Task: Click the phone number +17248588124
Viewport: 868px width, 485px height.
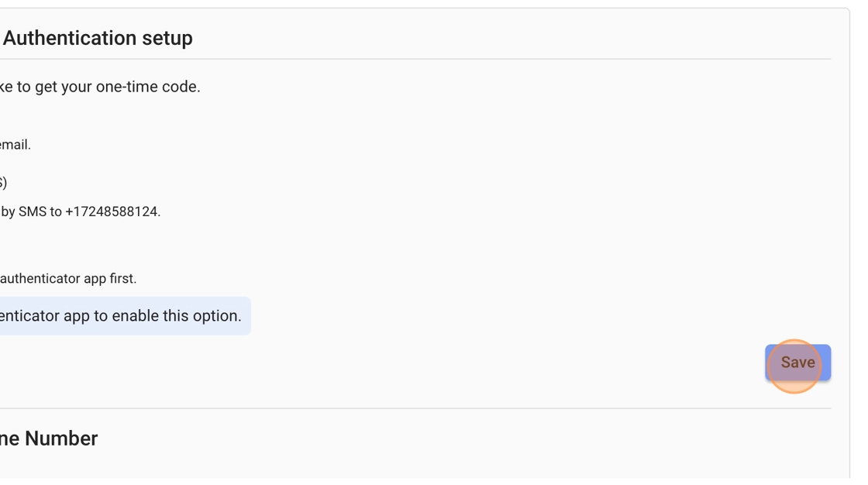Action: point(112,212)
